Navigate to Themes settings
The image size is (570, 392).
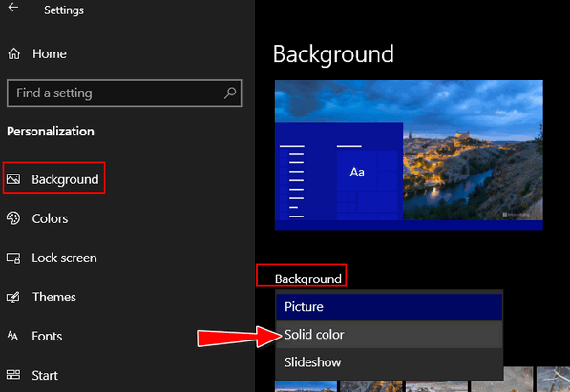[54, 298]
